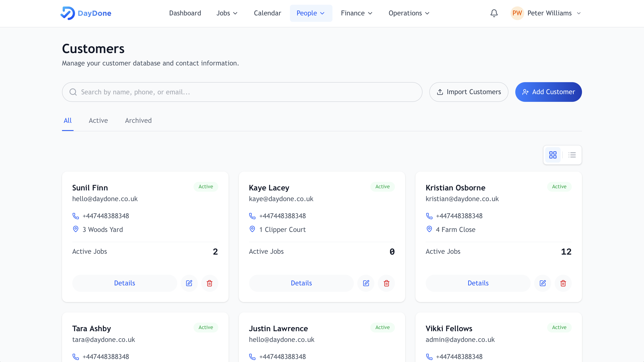Select the Active tab
Image resolution: width=644 pixels, height=362 pixels.
(x=98, y=121)
